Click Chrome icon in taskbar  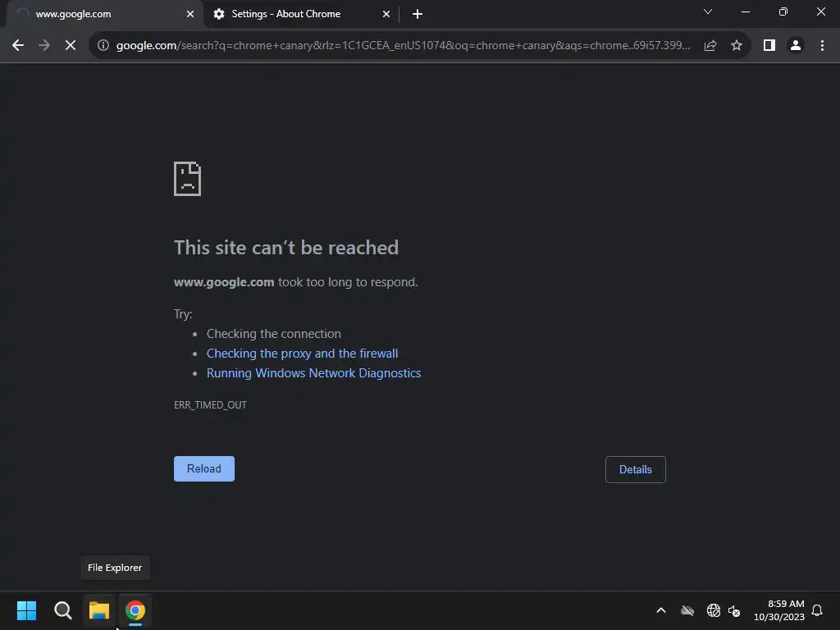[x=135, y=610]
